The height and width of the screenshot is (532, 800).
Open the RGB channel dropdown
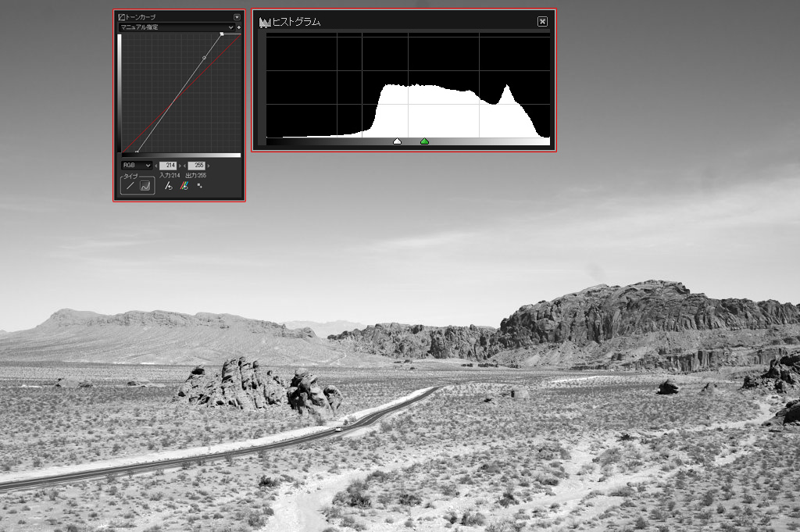(136, 166)
